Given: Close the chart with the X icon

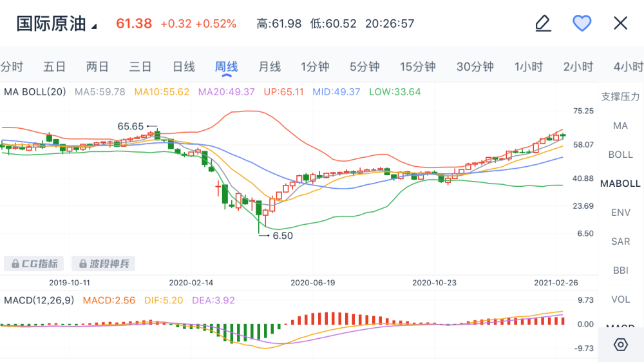Looking at the screenshot, I should point(620,23).
